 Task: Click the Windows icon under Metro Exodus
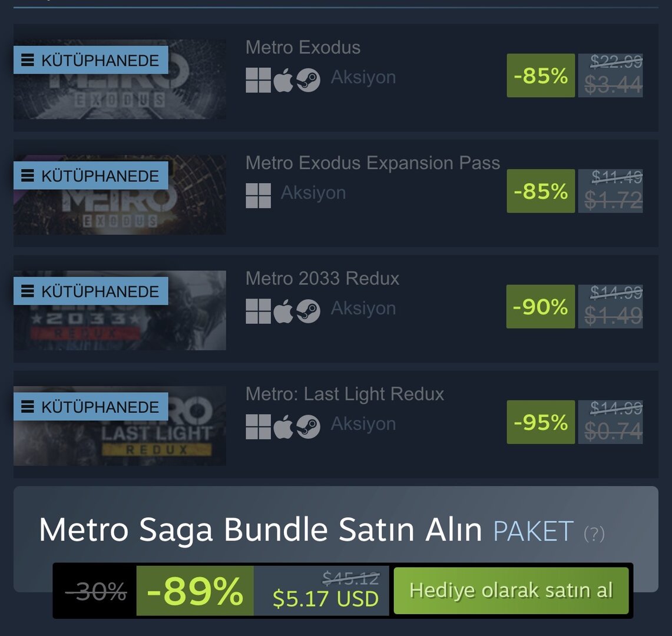tap(258, 80)
